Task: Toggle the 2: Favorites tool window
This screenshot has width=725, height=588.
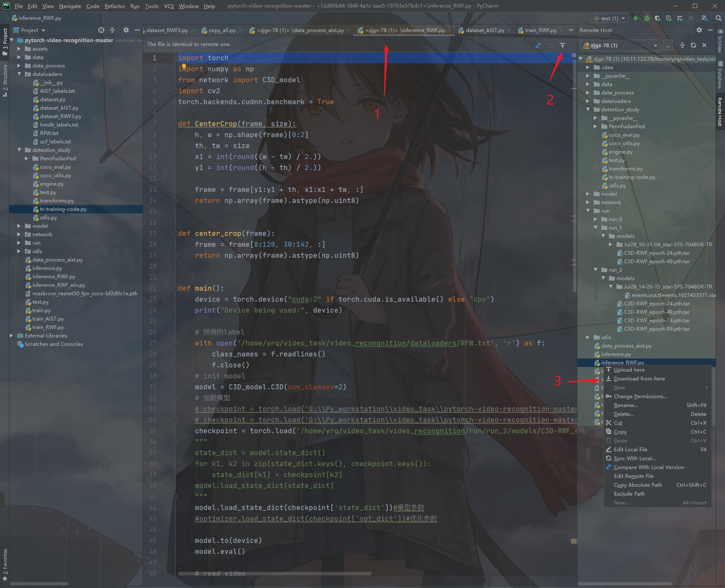Action: pyautogui.click(x=5, y=565)
